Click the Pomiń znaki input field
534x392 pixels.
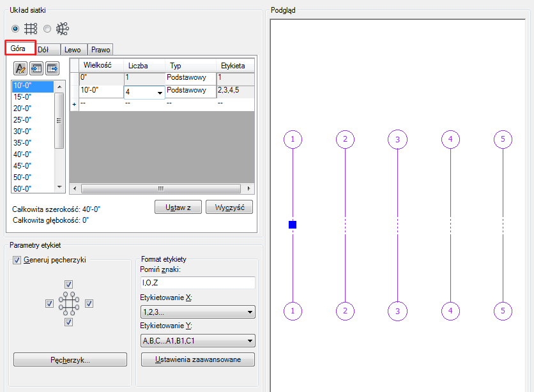click(x=198, y=283)
